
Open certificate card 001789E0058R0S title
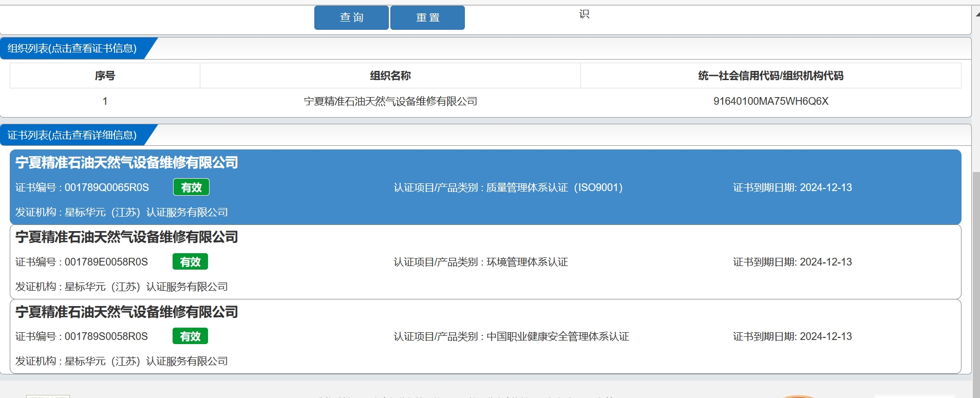pyautogui.click(x=127, y=237)
